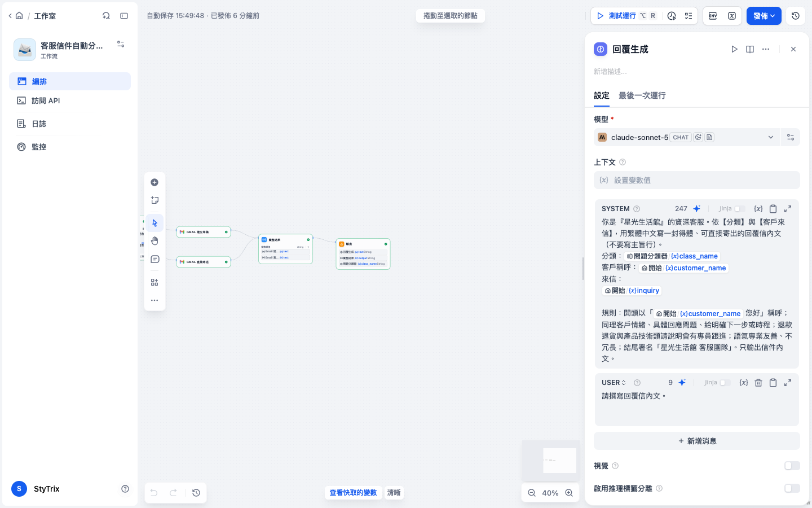Expand the USER prompt editor
Screen dimensions: 812x508
click(x=788, y=383)
